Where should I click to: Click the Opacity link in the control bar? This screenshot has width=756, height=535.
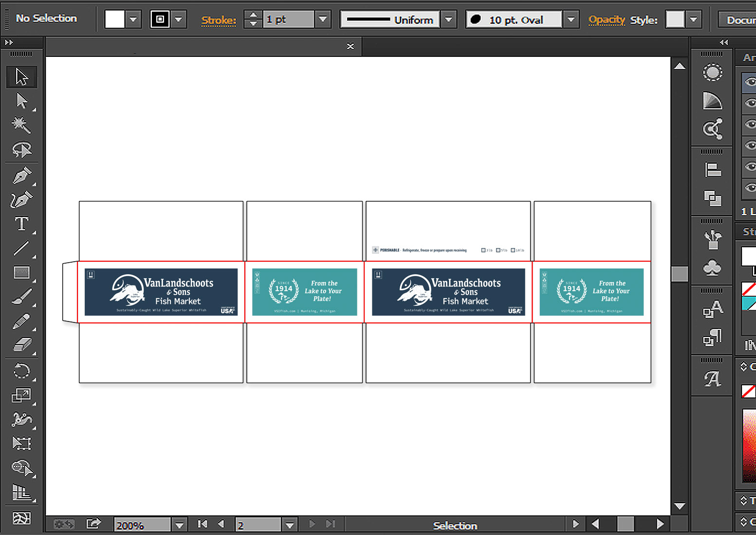[606, 20]
